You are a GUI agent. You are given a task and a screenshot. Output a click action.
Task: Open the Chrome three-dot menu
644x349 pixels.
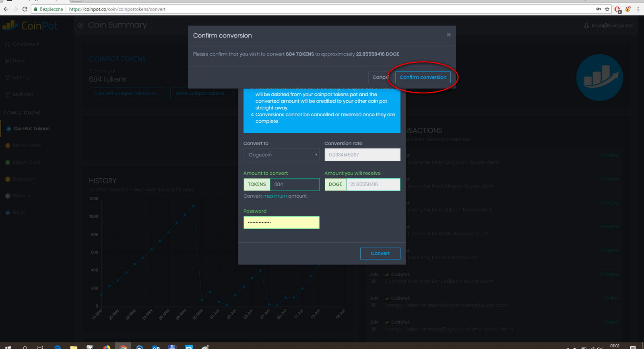[638, 9]
